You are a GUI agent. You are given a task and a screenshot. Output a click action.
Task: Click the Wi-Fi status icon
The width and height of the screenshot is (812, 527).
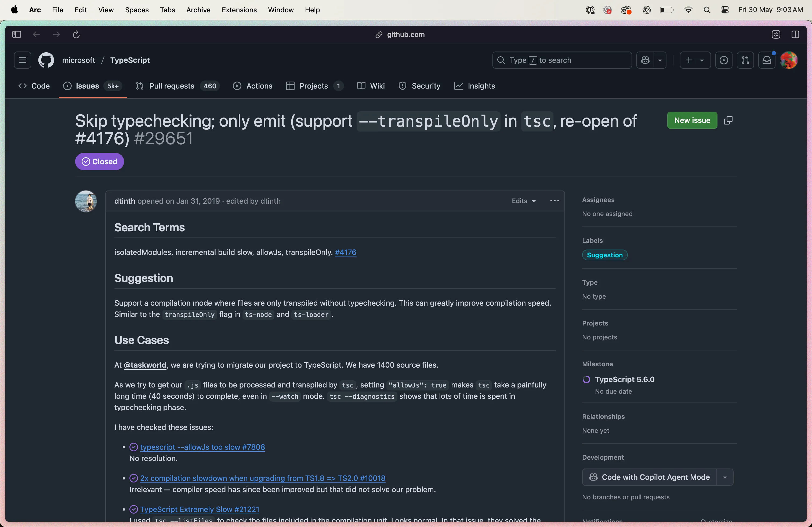click(x=688, y=10)
